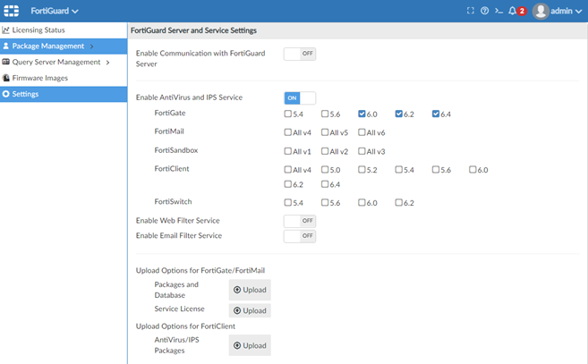Open the Package Management menu item

point(48,47)
